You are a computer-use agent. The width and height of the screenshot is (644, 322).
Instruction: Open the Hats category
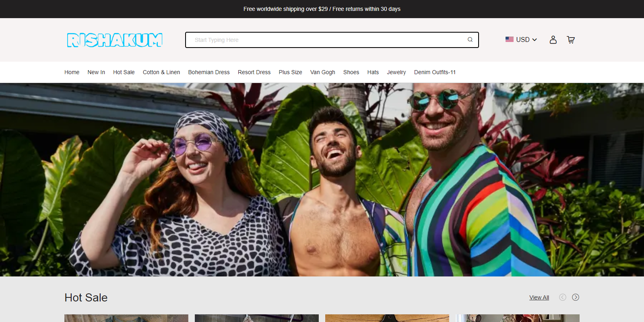pos(373,72)
